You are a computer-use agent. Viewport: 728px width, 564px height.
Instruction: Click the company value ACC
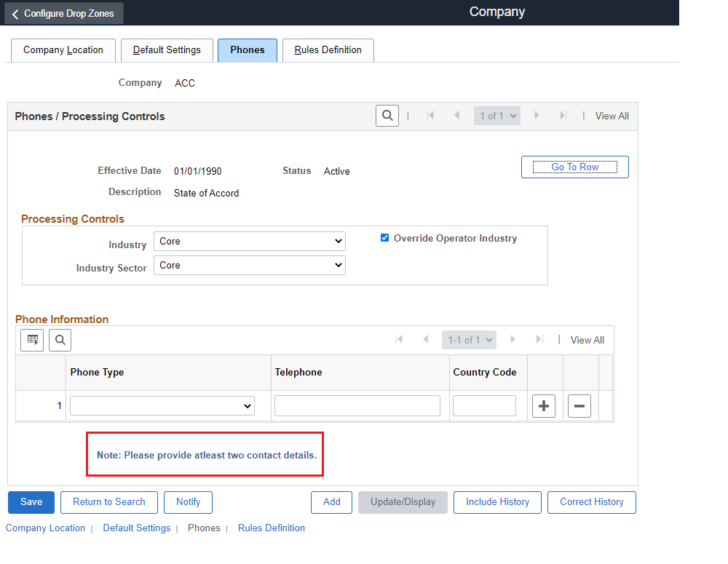185,83
